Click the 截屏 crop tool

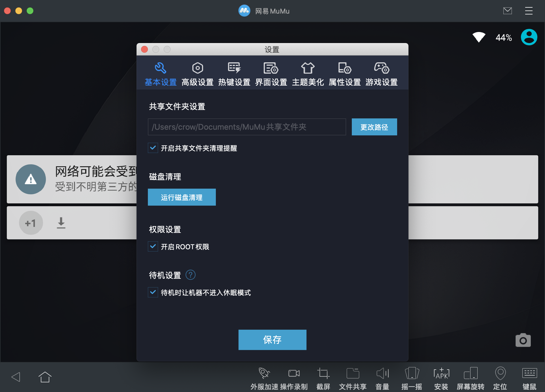[323, 379]
